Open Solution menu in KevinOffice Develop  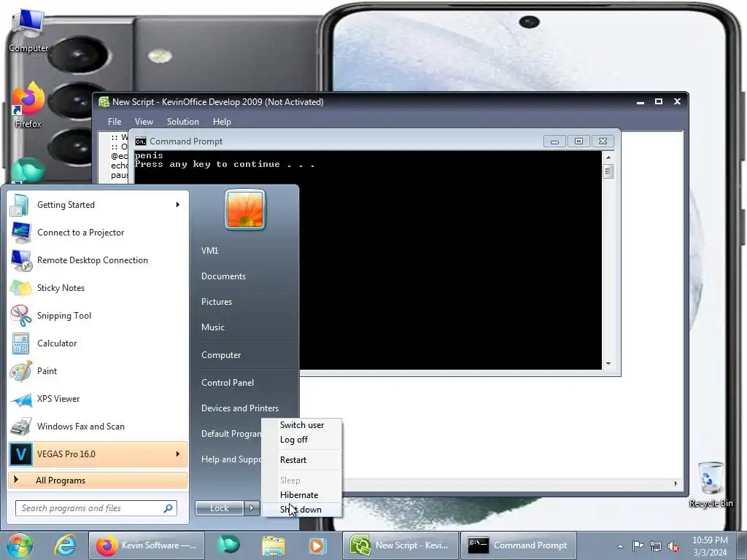(183, 122)
